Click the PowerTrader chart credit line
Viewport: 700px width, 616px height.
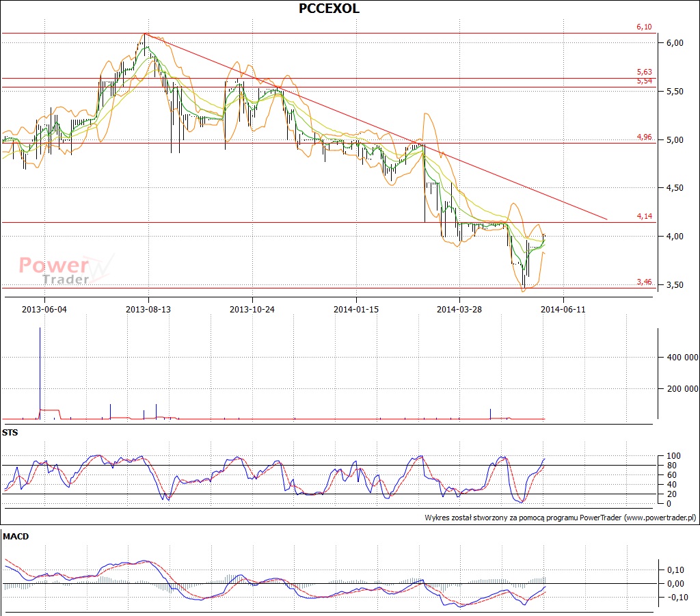pos(561,518)
